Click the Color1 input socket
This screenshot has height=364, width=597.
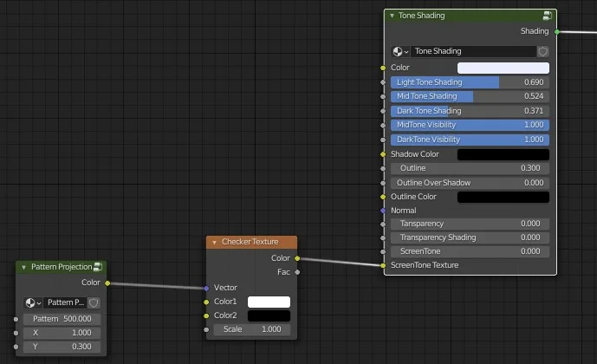pos(206,302)
